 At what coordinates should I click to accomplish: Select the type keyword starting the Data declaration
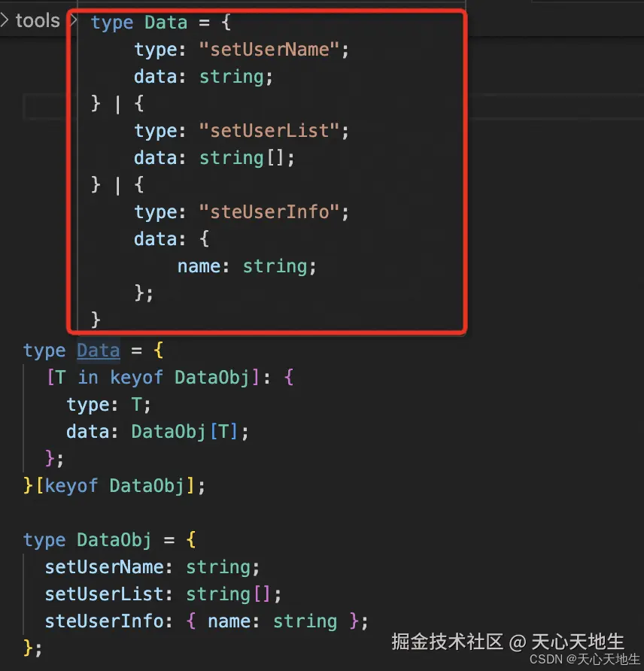(x=44, y=350)
